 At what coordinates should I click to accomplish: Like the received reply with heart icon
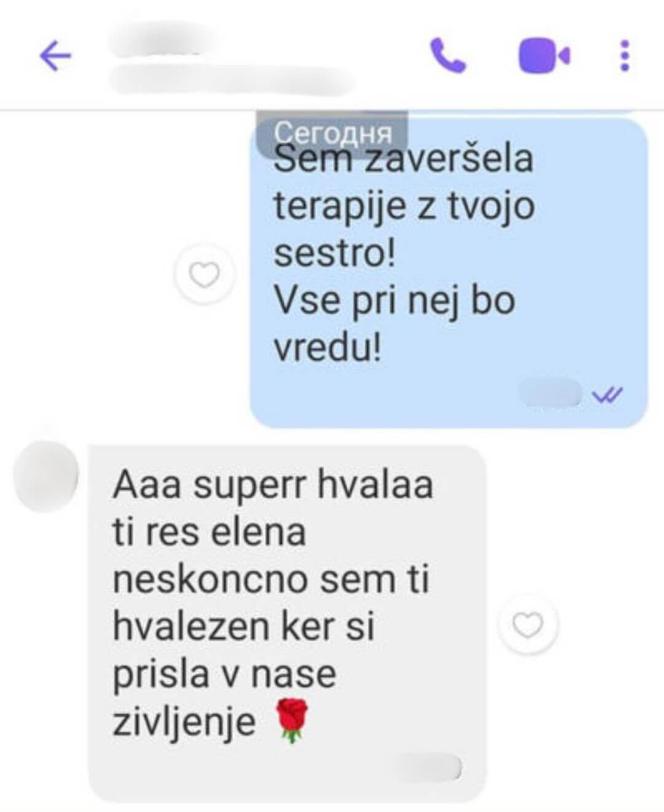tap(528, 625)
